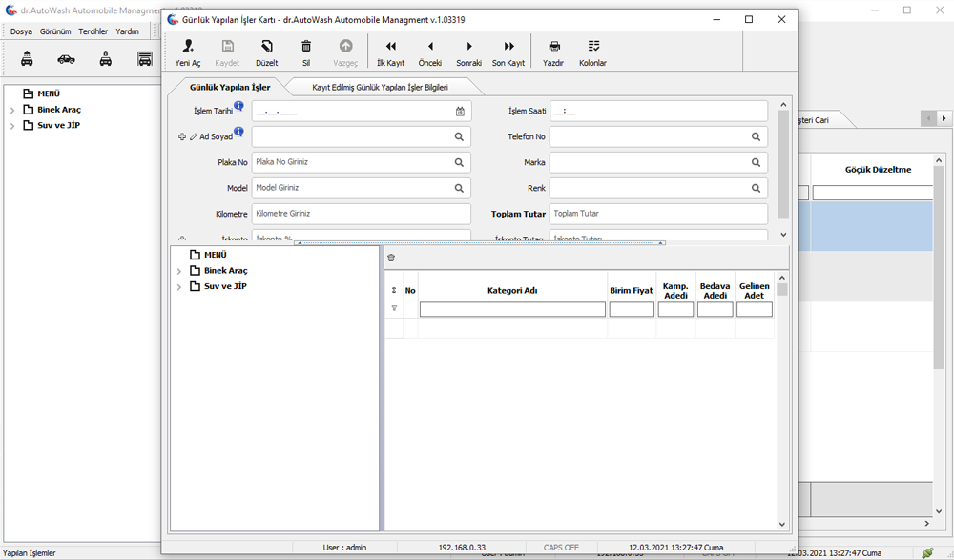Click the info icon beside Ad Soyad

pos(238,132)
